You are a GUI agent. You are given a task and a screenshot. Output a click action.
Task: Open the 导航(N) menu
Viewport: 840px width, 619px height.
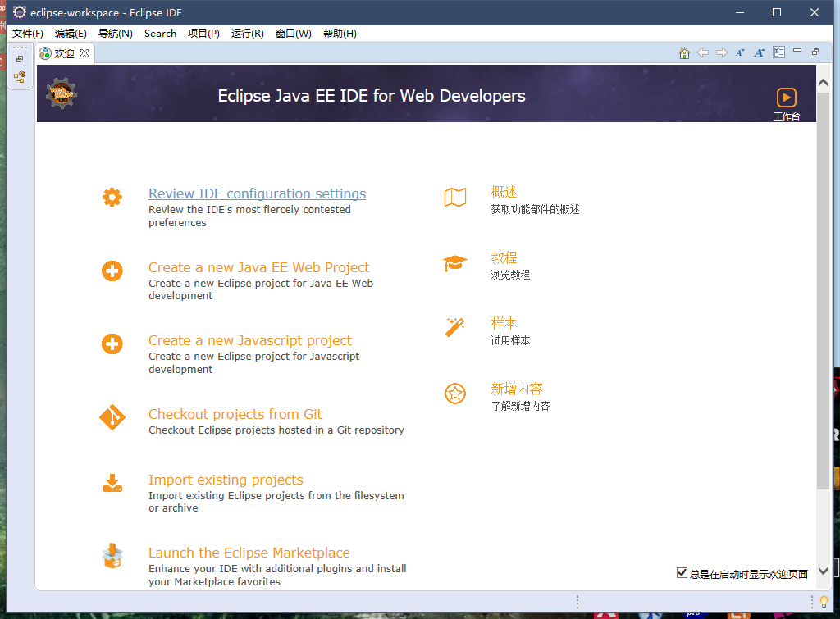(x=115, y=33)
